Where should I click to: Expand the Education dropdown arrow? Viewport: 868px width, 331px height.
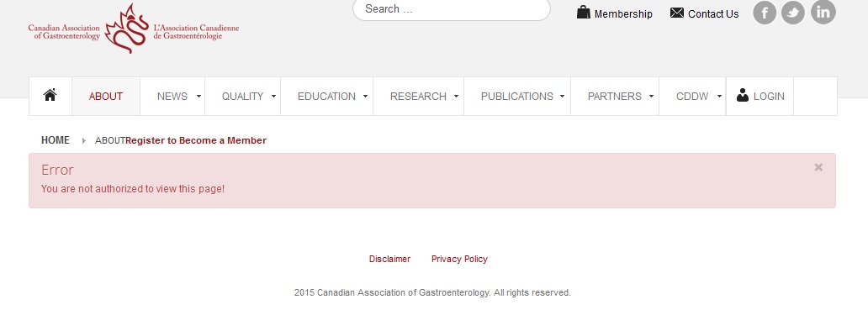(365, 96)
